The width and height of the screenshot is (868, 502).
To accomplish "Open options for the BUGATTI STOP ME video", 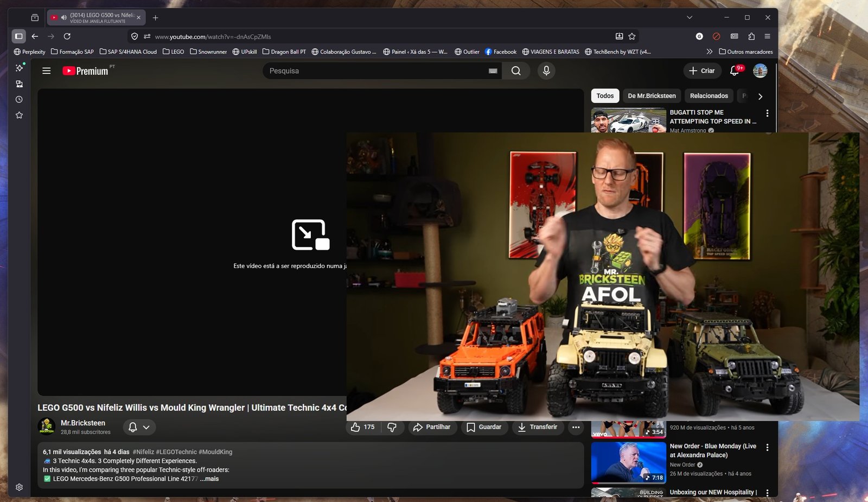I will 767,113.
